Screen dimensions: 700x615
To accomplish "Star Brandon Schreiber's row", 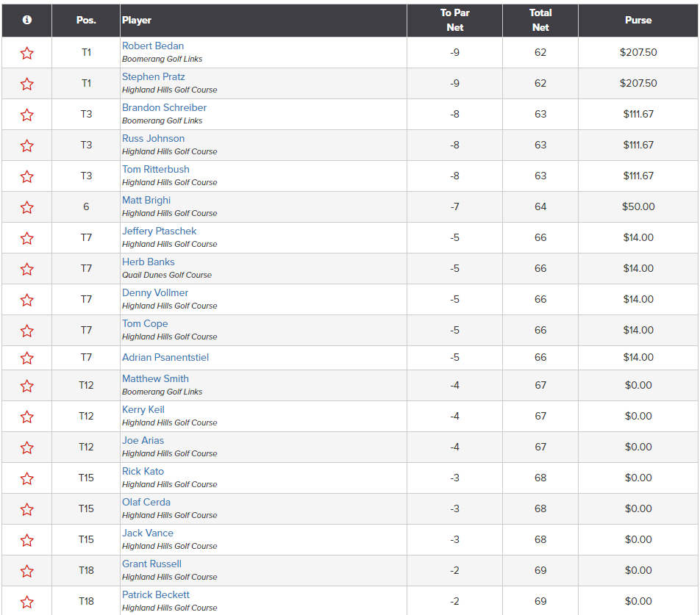I will tap(27, 115).
